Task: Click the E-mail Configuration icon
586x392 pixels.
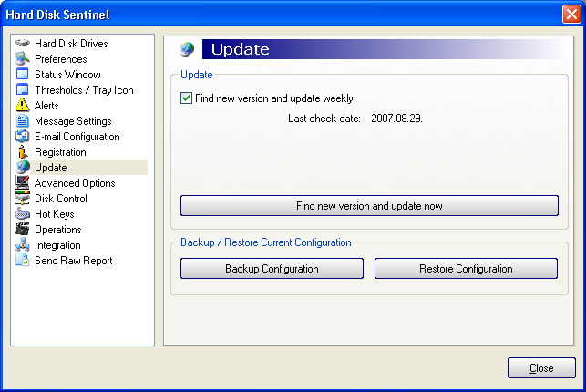Action: [x=23, y=136]
